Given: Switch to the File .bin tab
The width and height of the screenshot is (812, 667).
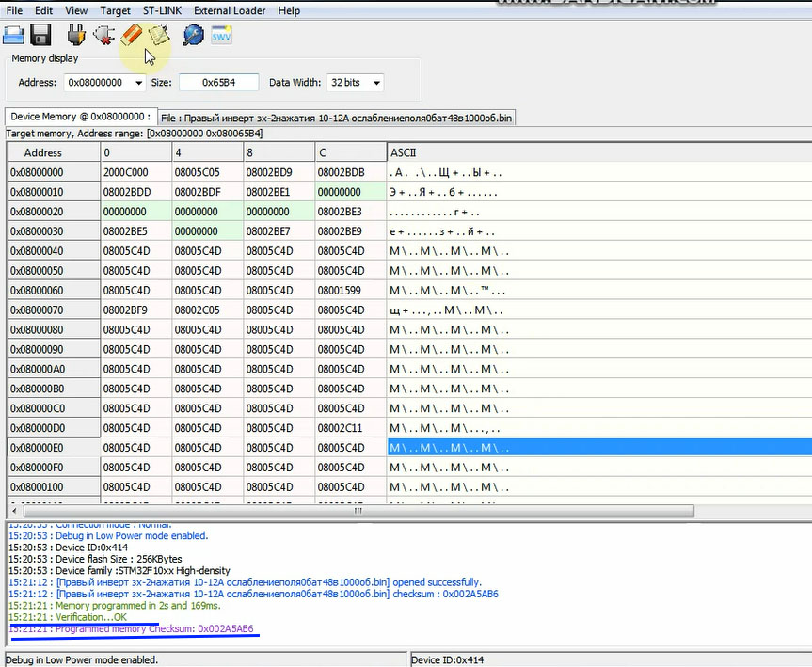Looking at the screenshot, I should [336, 118].
